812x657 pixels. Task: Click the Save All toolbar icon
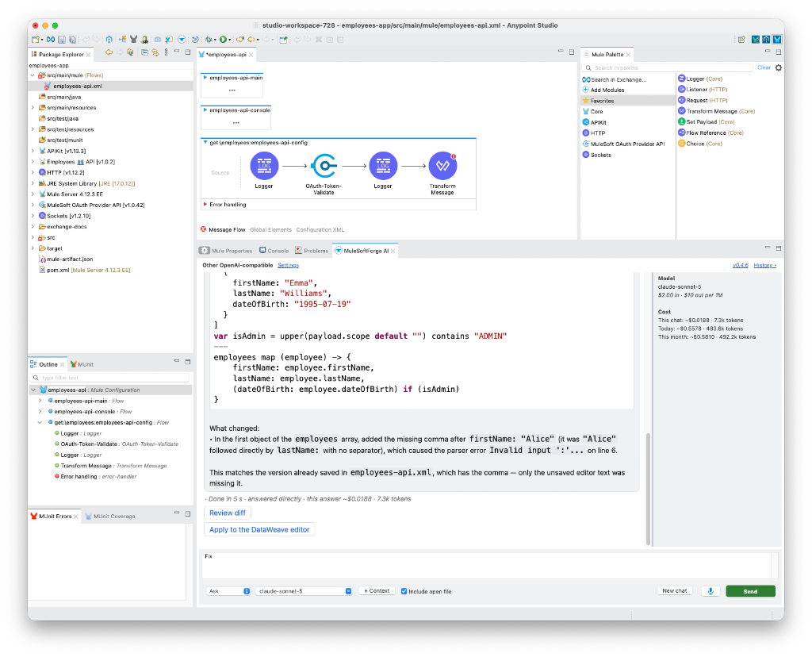tap(72, 40)
